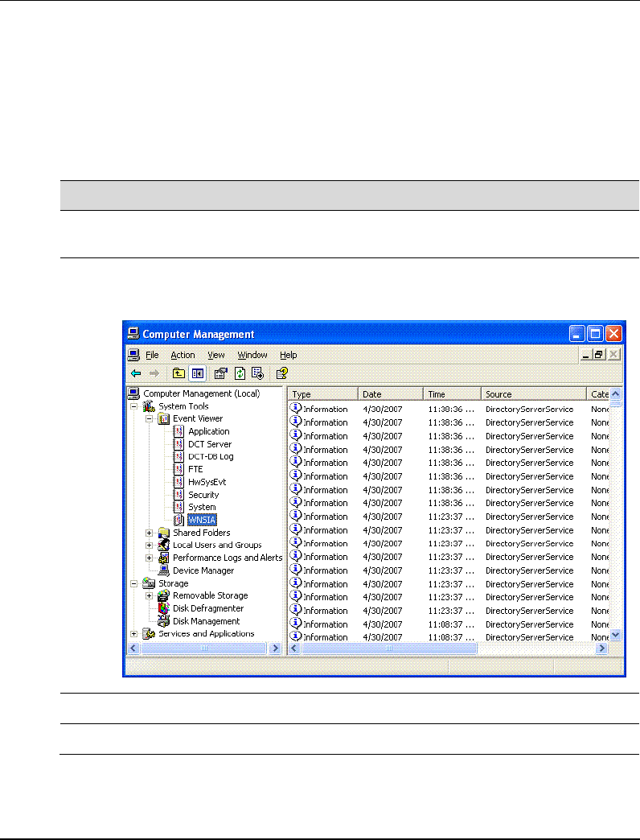
Task: Collapse the Event Viewer node
Action: [x=150, y=419]
